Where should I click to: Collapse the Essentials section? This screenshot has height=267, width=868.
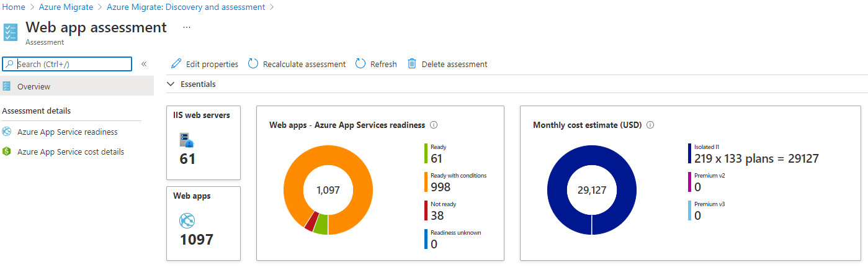click(x=171, y=84)
